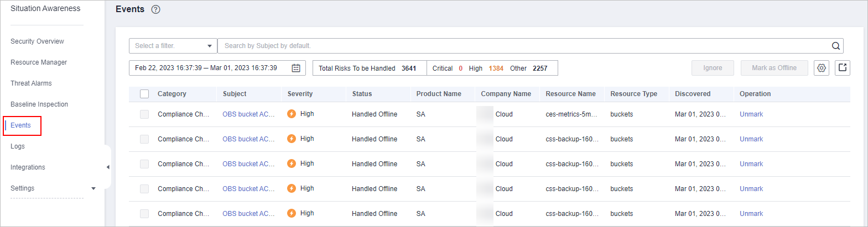Select Events in the sidebar

20,125
